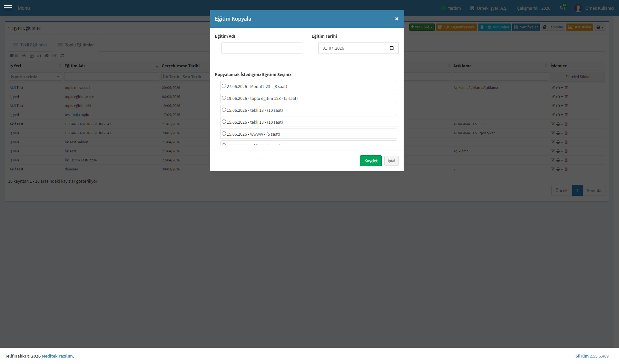Close the Eğitim Kopyala dialog
This screenshot has width=619, height=364.
pos(397,19)
